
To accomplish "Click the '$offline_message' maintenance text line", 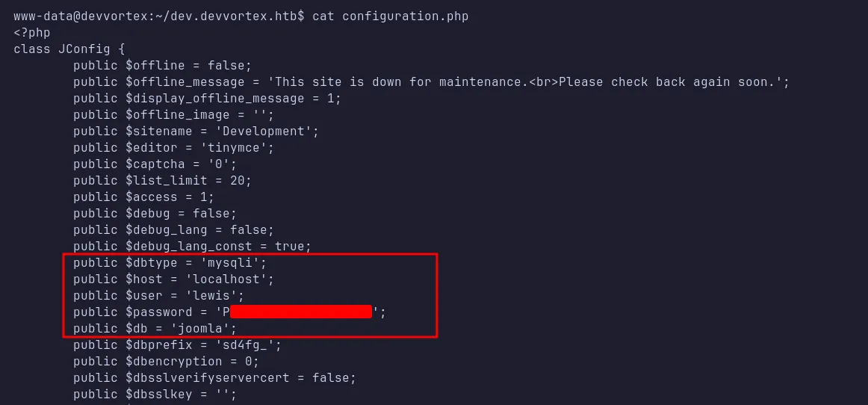I will pyautogui.click(x=431, y=81).
